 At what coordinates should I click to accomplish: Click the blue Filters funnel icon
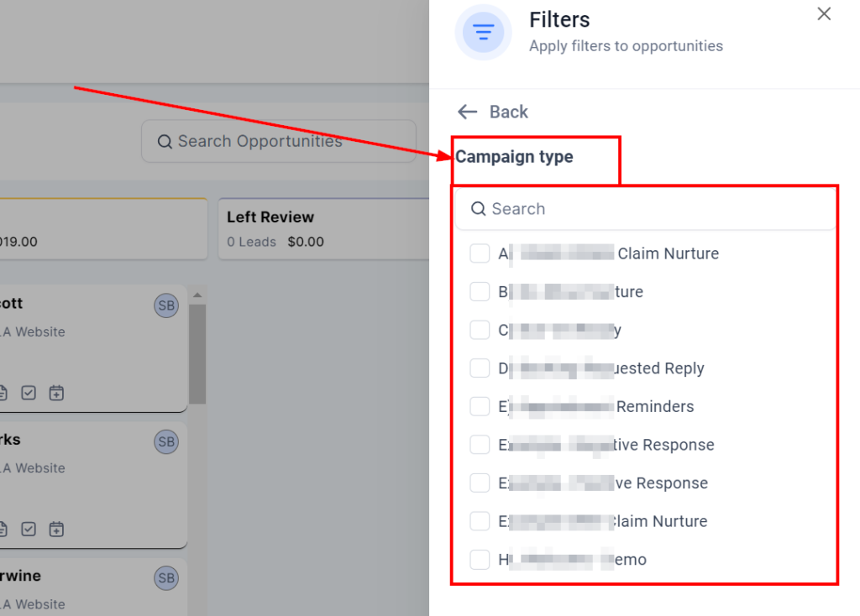coord(483,33)
